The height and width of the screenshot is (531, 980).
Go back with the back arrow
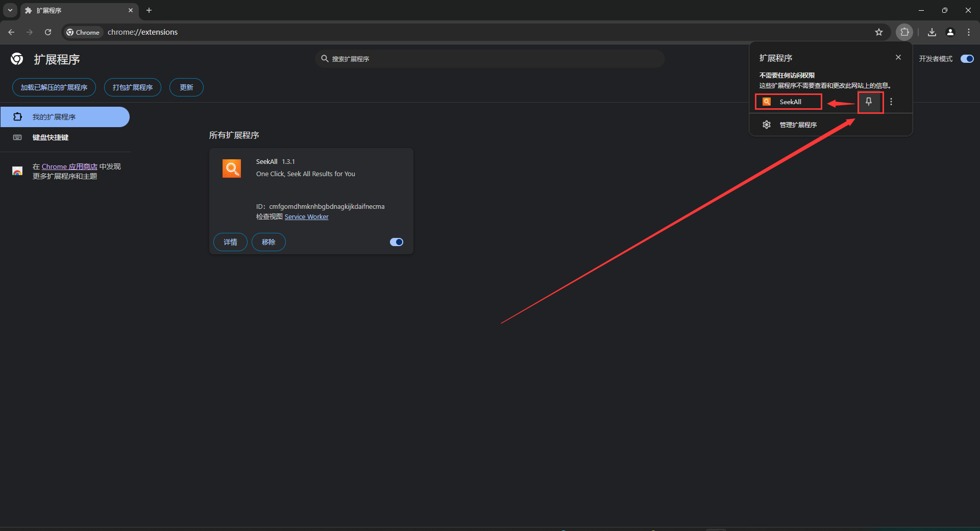click(x=11, y=32)
